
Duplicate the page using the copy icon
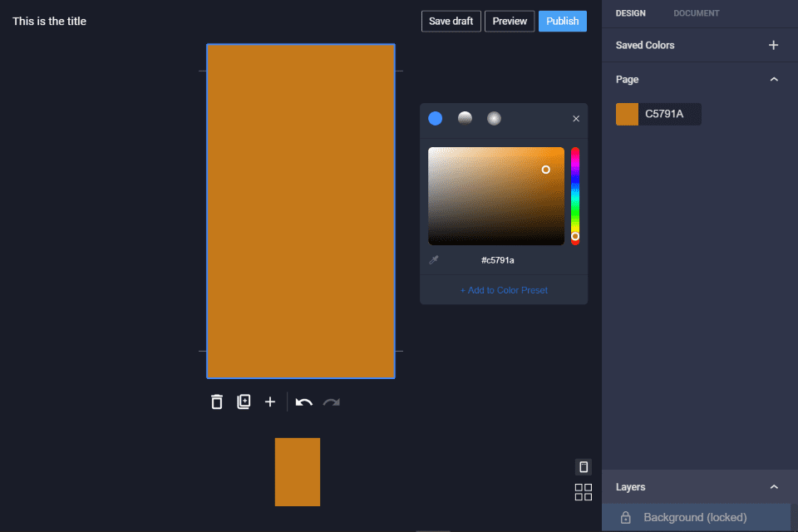pos(244,402)
